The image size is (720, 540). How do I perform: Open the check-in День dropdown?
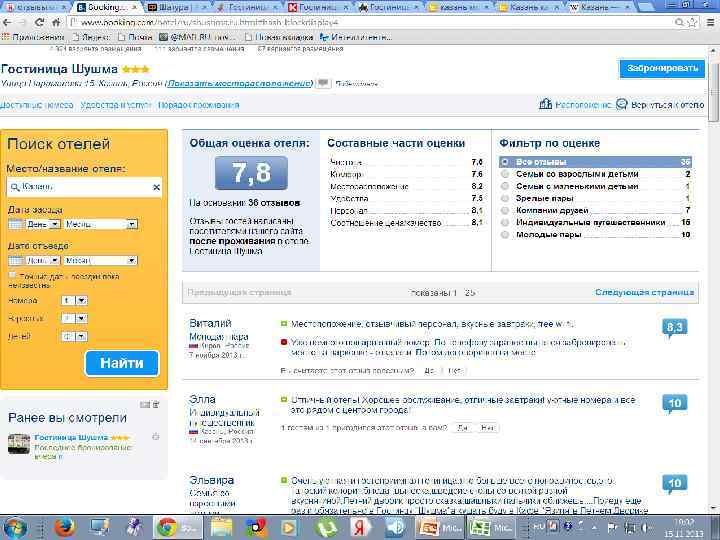(x=43, y=224)
